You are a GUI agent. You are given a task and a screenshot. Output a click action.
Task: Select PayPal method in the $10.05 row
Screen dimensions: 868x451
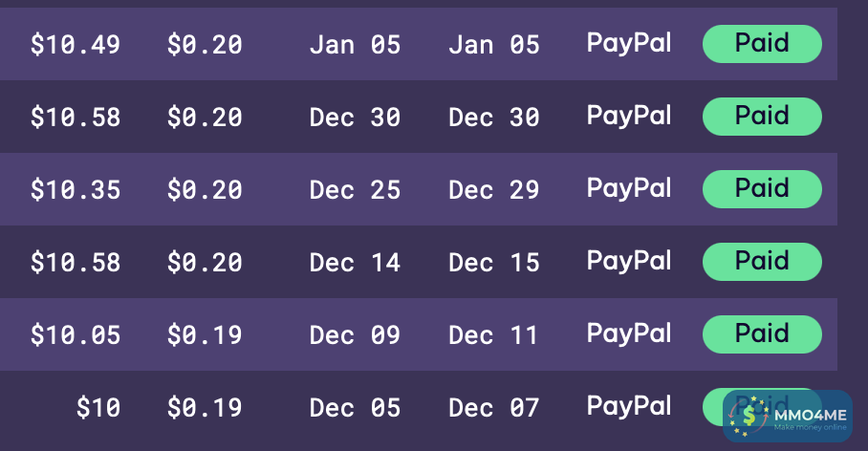[x=628, y=333]
